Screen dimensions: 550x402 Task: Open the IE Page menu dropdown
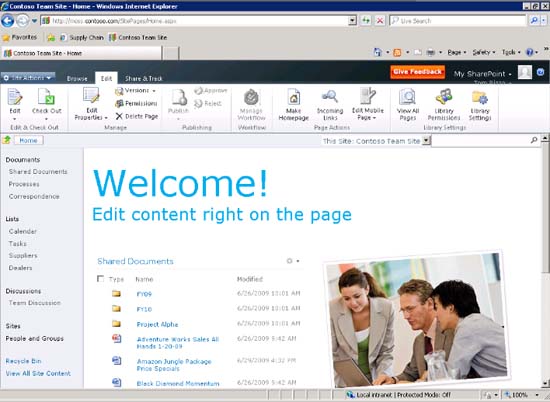point(457,52)
